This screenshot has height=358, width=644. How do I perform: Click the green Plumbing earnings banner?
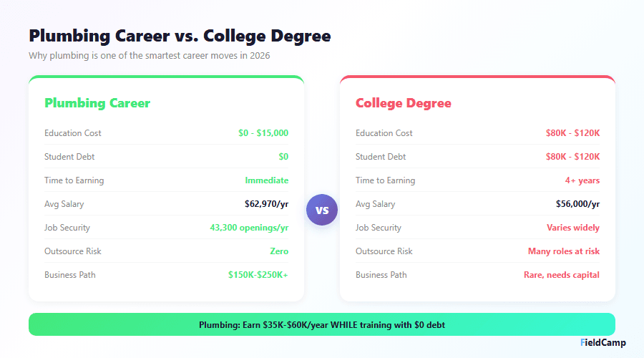[x=322, y=324]
